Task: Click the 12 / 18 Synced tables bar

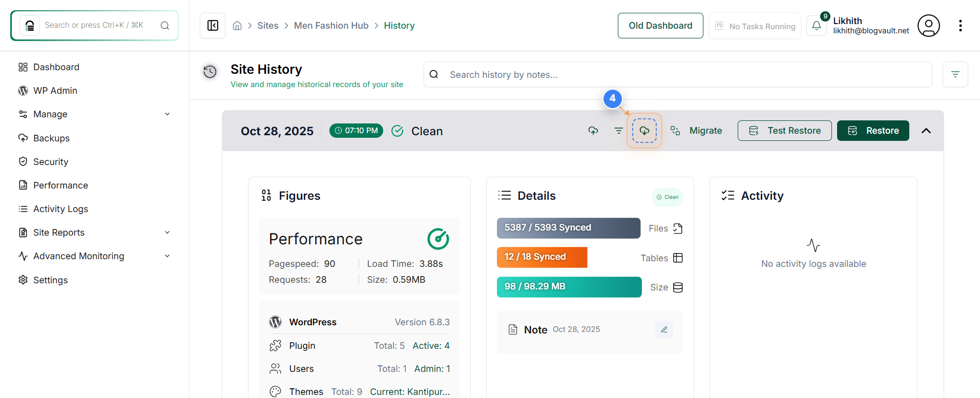Action: (x=542, y=257)
